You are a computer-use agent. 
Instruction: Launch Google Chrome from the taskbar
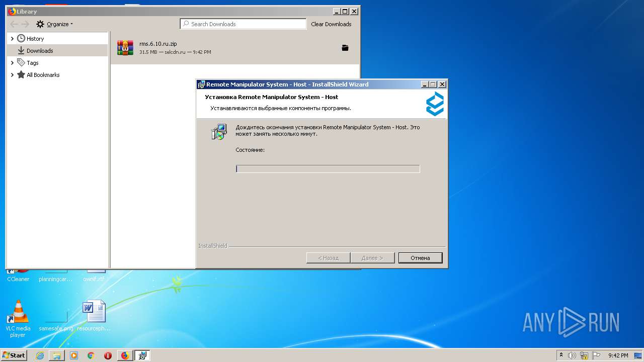(91, 355)
